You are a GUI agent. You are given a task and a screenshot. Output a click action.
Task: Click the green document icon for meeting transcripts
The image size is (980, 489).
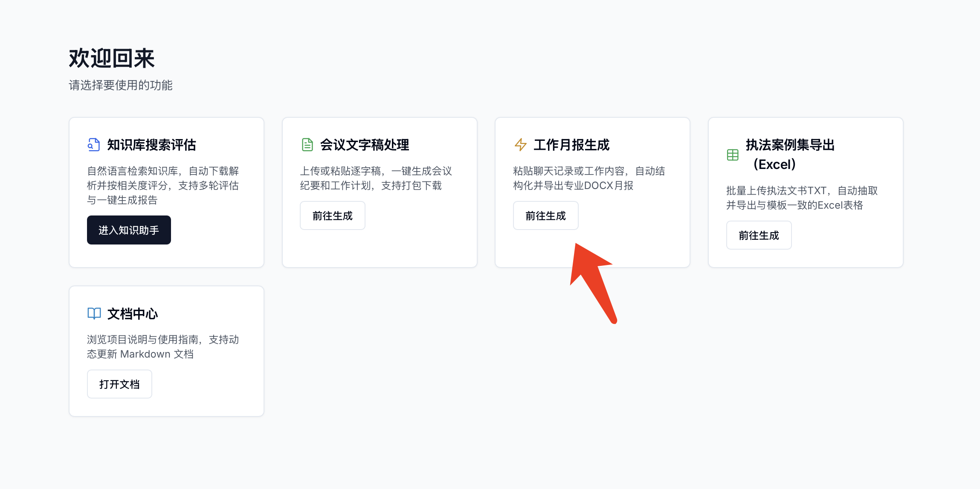point(307,145)
